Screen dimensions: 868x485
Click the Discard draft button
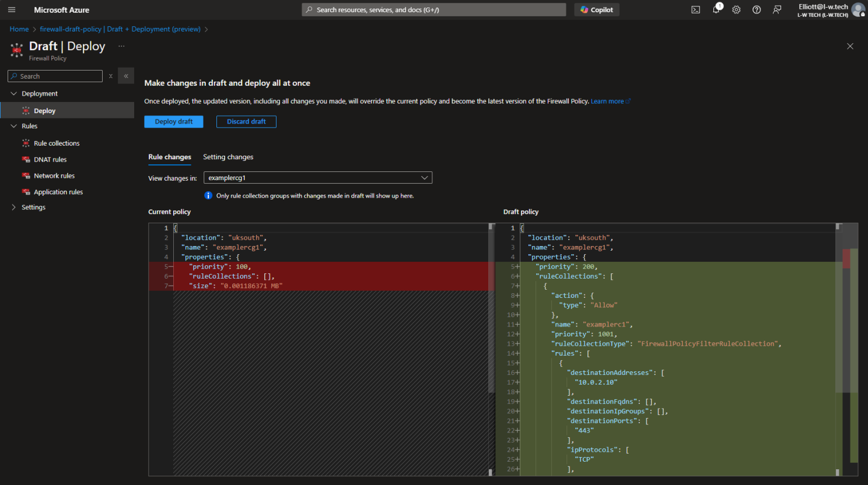pos(246,122)
